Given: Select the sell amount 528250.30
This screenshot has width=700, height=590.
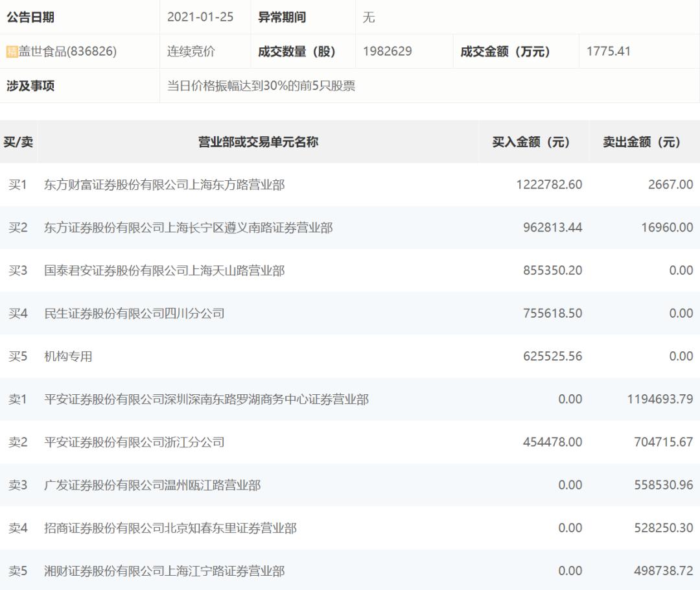Looking at the screenshot, I should pyautogui.click(x=664, y=528).
